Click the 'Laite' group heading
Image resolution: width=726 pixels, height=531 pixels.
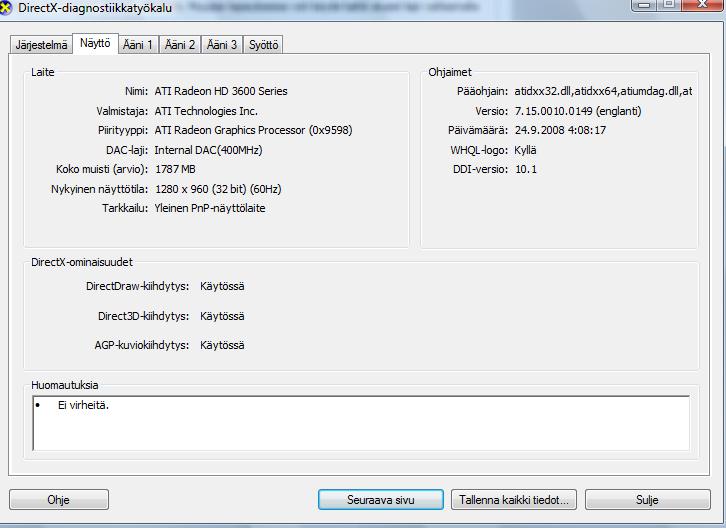[x=43, y=72]
